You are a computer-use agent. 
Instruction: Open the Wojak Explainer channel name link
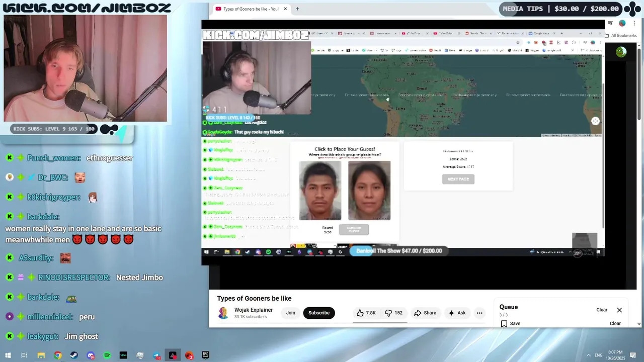click(254, 310)
